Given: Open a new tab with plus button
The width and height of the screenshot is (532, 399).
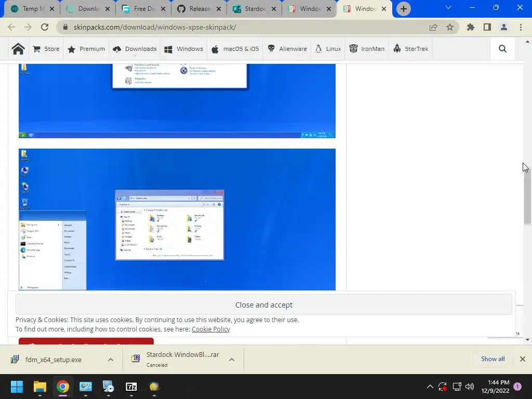Looking at the screenshot, I should point(403,9).
